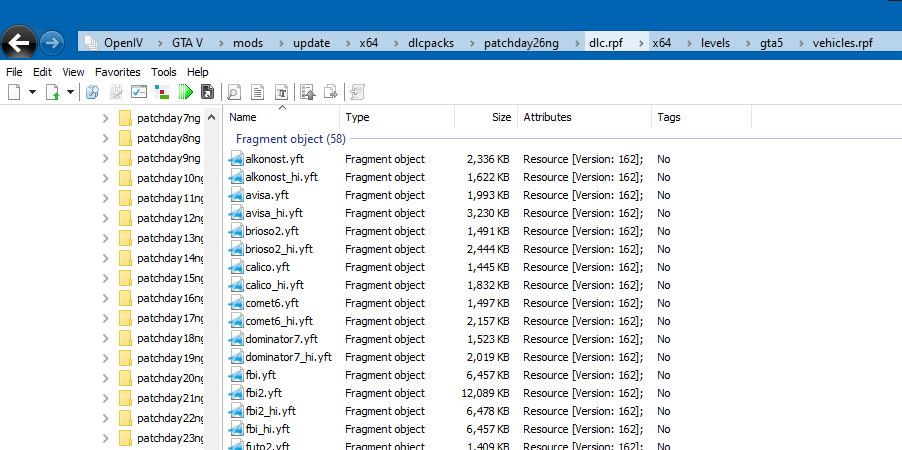Viewport: 902px width, 450px height.
Task: Select the fbi_hi.yft file
Action: point(267,429)
